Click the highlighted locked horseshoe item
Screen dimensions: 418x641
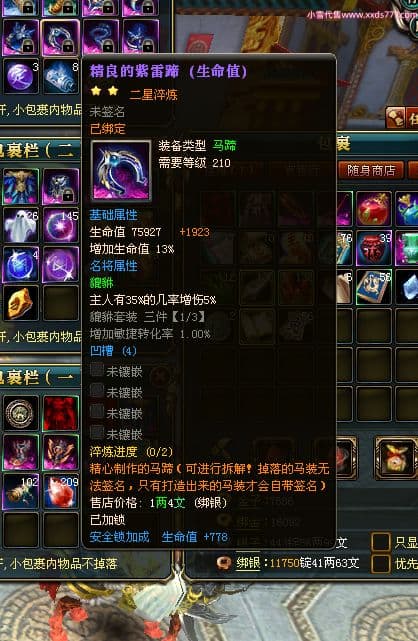point(60,37)
